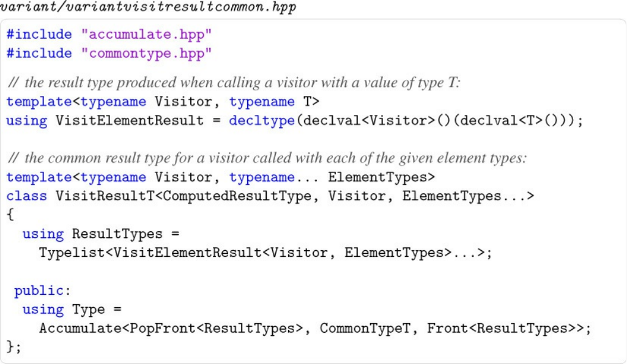This screenshot has width=627, height=364.
Task: Click the public access specifier
Action: click(x=39, y=290)
